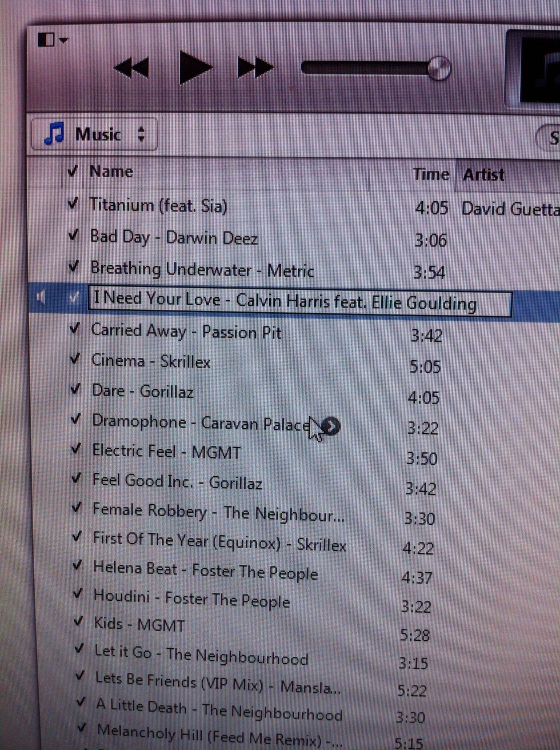Select the Female Robbery song
This screenshot has height=750, width=560.
pos(219,512)
